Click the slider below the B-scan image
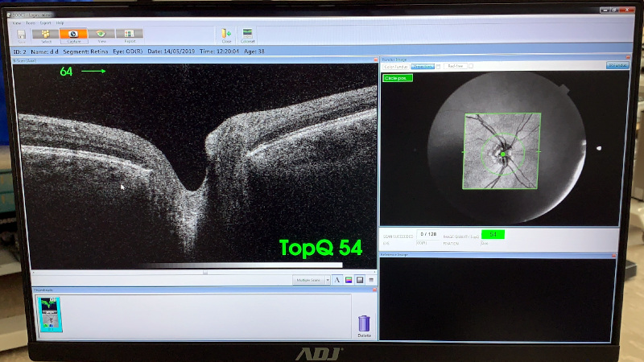Viewport: 644px width, 362px height. (205, 272)
